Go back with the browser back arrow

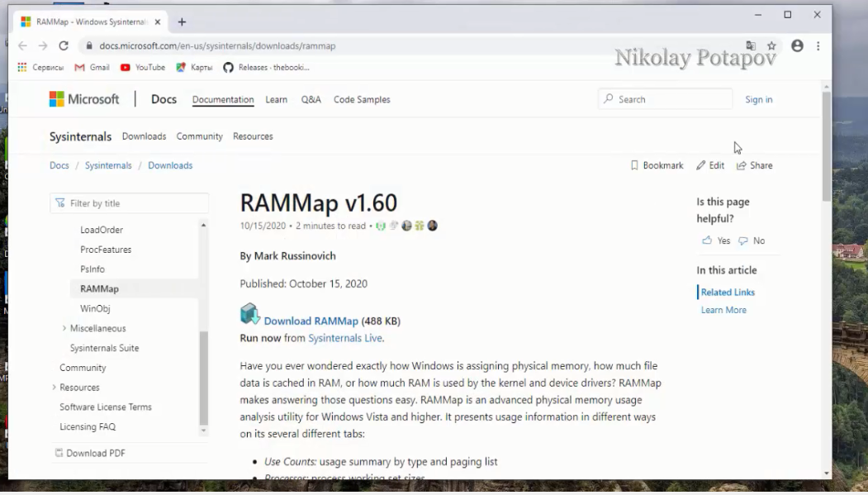click(x=22, y=46)
